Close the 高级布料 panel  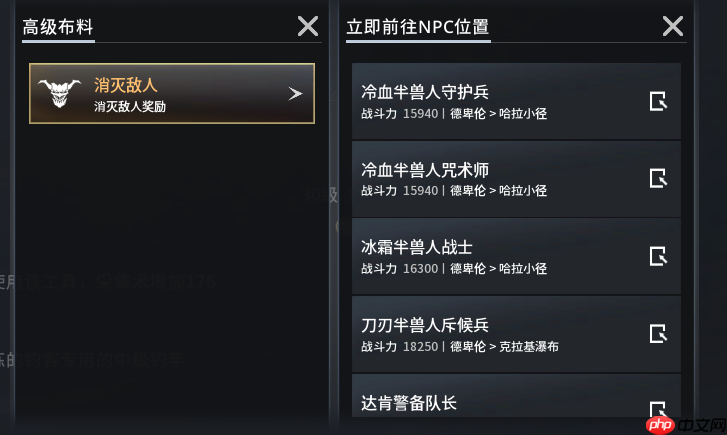point(308,27)
